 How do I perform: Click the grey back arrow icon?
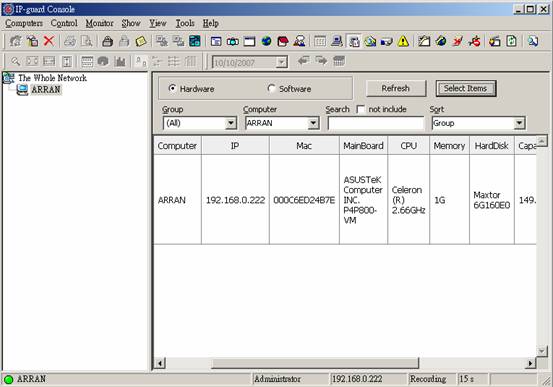[x=304, y=61]
